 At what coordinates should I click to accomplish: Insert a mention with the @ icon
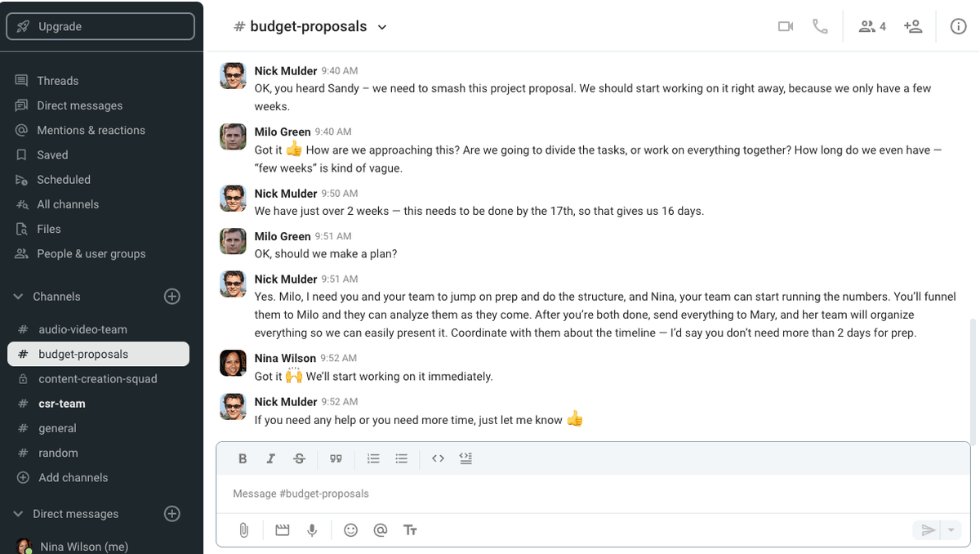(x=381, y=530)
